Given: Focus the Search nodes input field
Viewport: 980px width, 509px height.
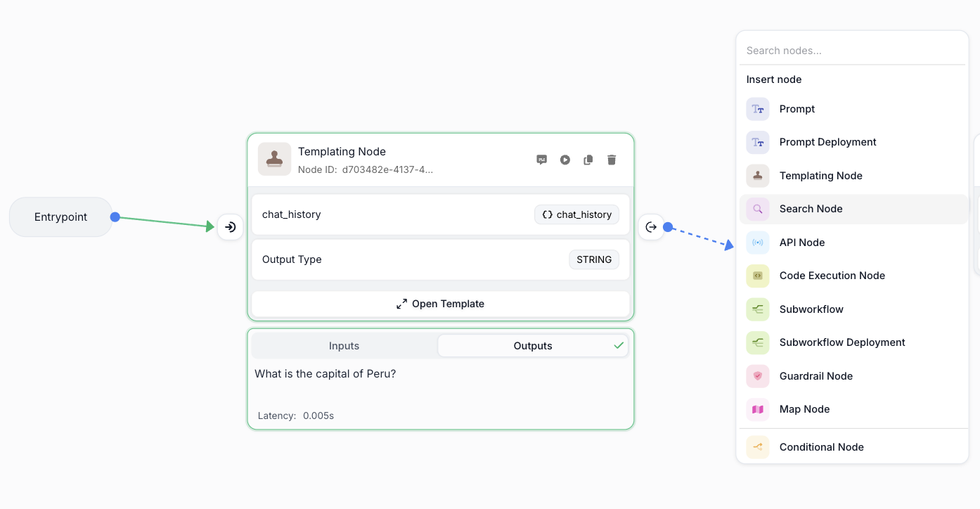Looking at the screenshot, I should point(852,51).
